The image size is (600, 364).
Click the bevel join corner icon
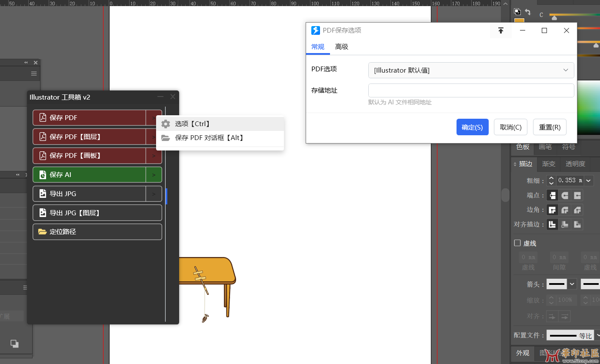[577, 210]
